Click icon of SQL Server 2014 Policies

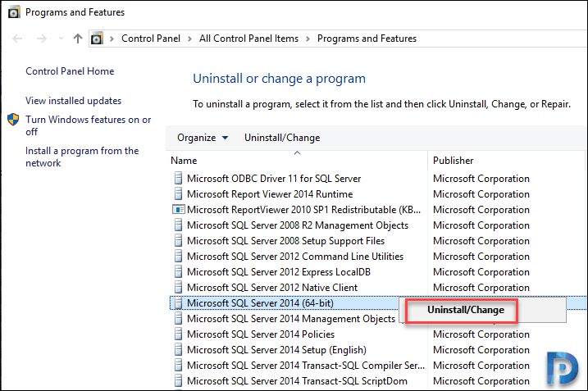179,334
